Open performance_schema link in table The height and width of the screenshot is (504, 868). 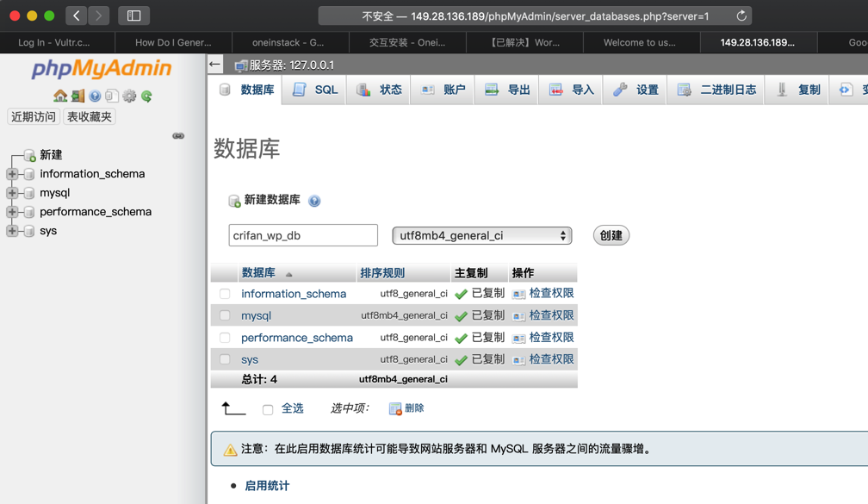pyautogui.click(x=297, y=338)
